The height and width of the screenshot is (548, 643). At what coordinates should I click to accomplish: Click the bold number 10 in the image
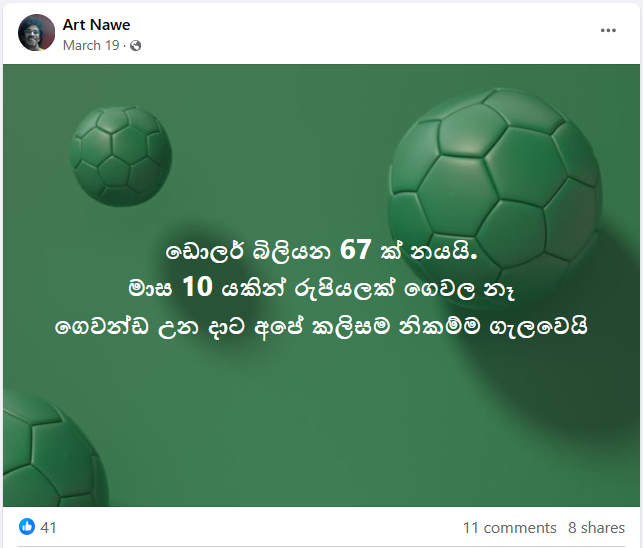coord(197,287)
